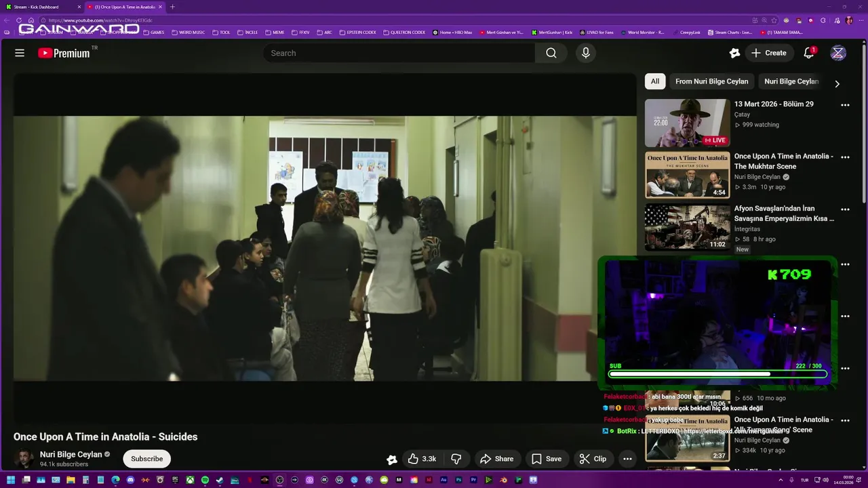Click the Create button

coord(770,53)
